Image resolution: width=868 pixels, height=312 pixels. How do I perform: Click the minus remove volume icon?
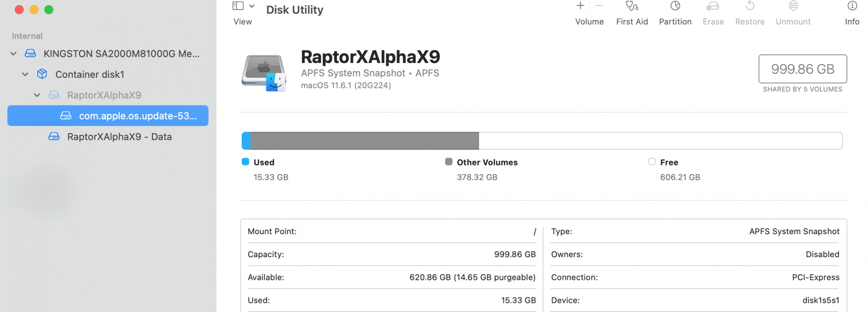click(599, 6)
